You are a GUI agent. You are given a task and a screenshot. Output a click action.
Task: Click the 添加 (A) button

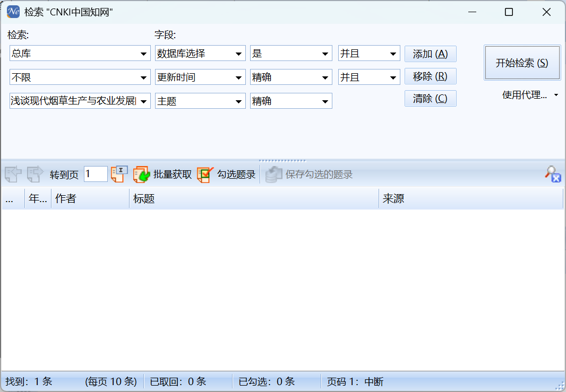tap(430, 54)
